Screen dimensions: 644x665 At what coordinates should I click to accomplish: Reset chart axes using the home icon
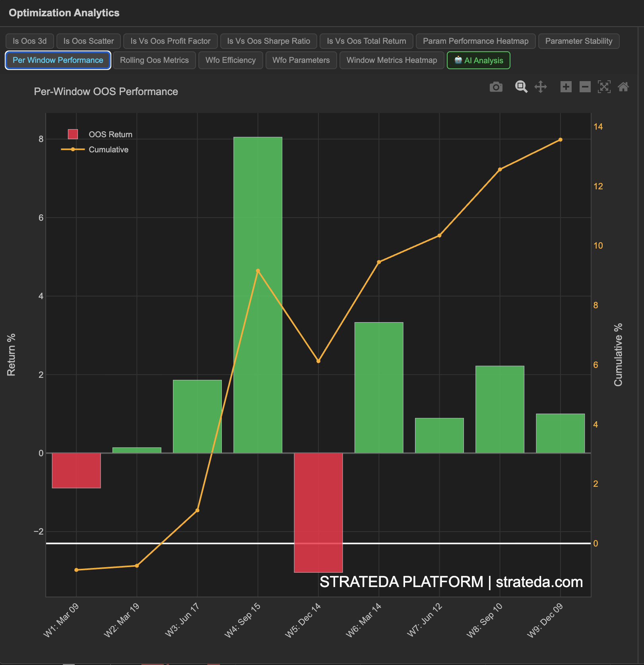624,87
